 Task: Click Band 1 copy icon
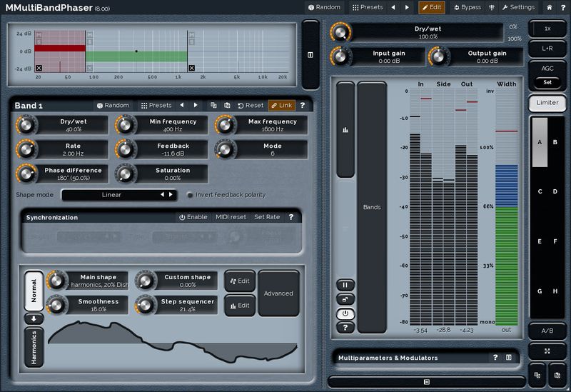(213, 105)
